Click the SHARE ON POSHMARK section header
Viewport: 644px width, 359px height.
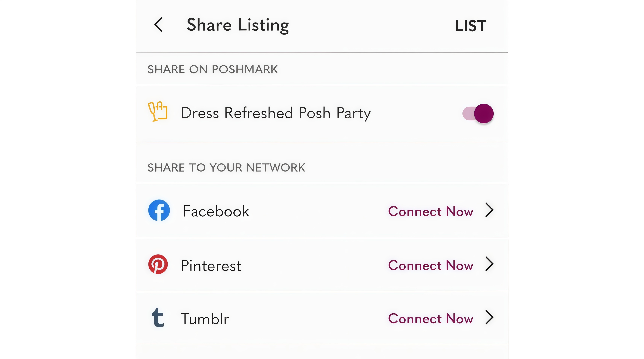pyautogui.click(x=213, y=69)
